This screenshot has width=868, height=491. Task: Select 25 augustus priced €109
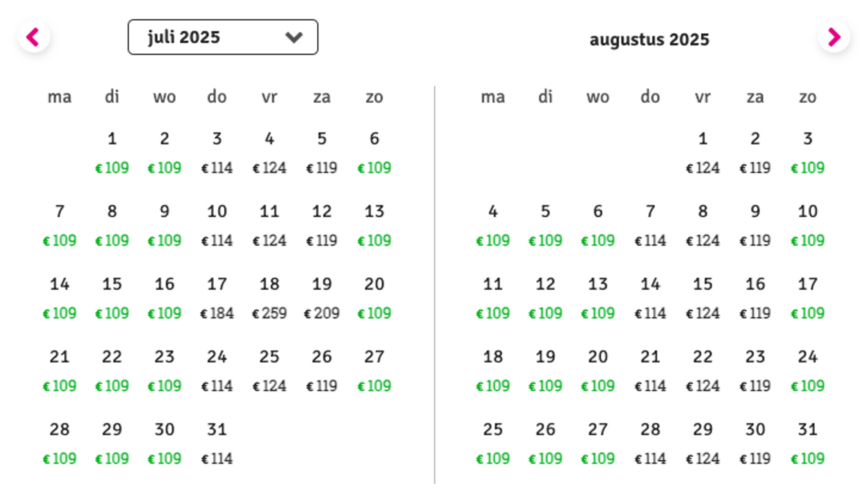pos(493,444)
